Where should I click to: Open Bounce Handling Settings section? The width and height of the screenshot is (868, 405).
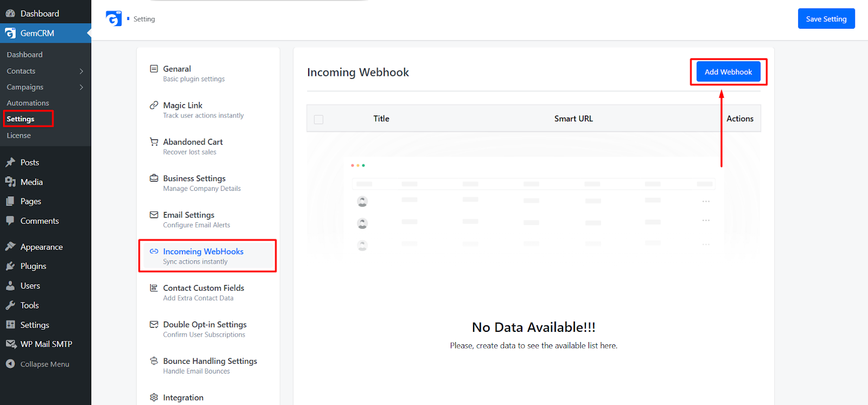coord(208,365)
